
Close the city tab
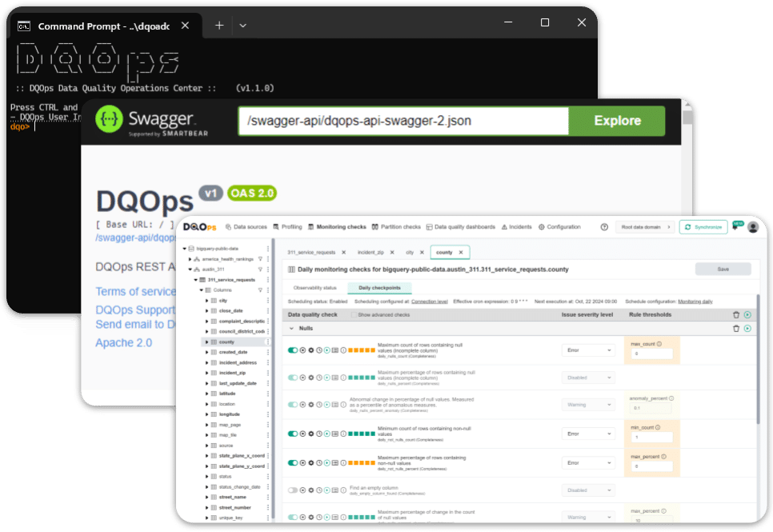pos(422,253)
